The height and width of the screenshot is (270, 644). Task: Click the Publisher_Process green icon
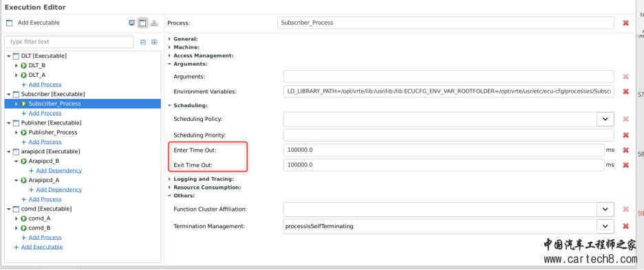click(x=24, y=133)
